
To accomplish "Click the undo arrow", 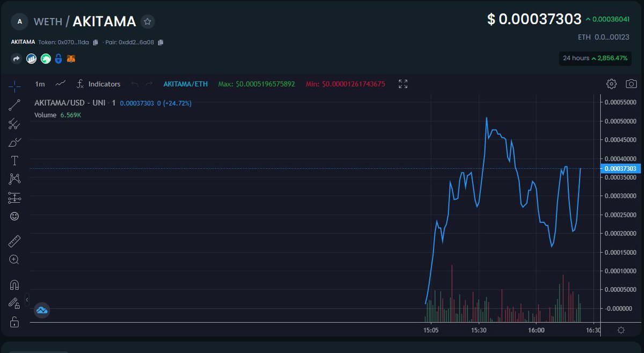I will point(135,84).
